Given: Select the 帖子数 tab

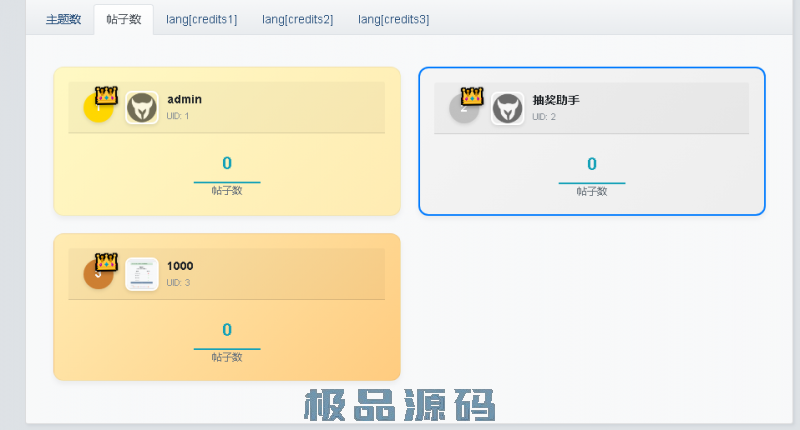Looking at the screenshot, I should [124, 19].
